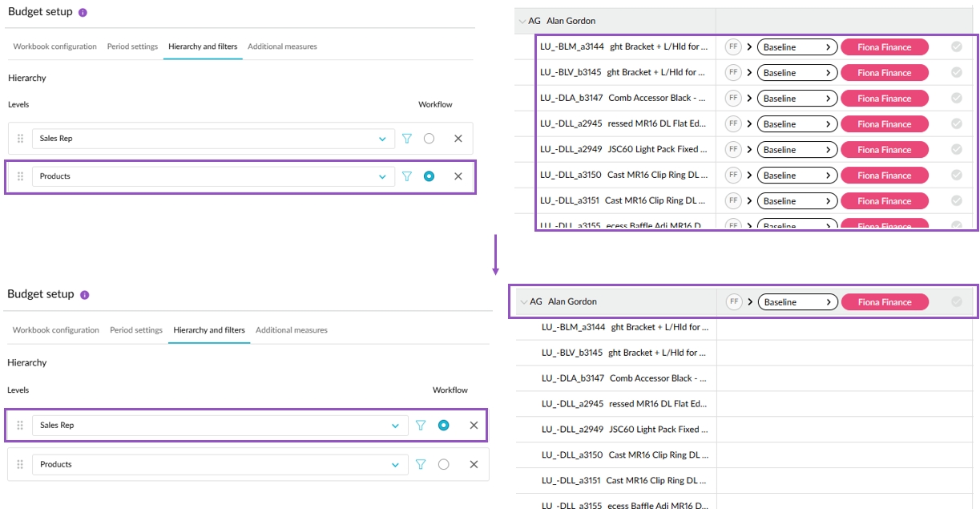Viewport: 980px width, 509px height.
Task: Click filter icon for Sales Rep in lower panel
Action: pos(421,426)
